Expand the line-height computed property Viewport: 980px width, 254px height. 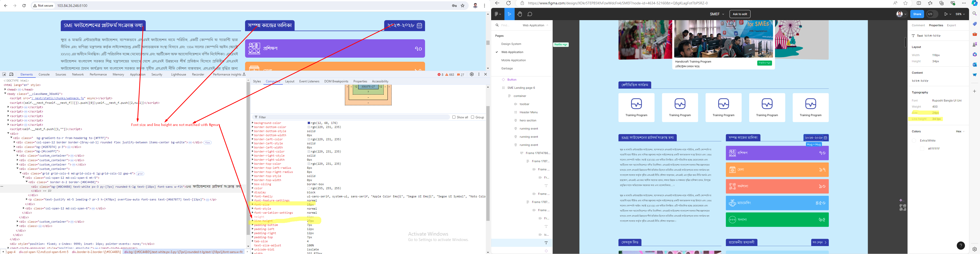pyautogui.click(x=252, y=221)
